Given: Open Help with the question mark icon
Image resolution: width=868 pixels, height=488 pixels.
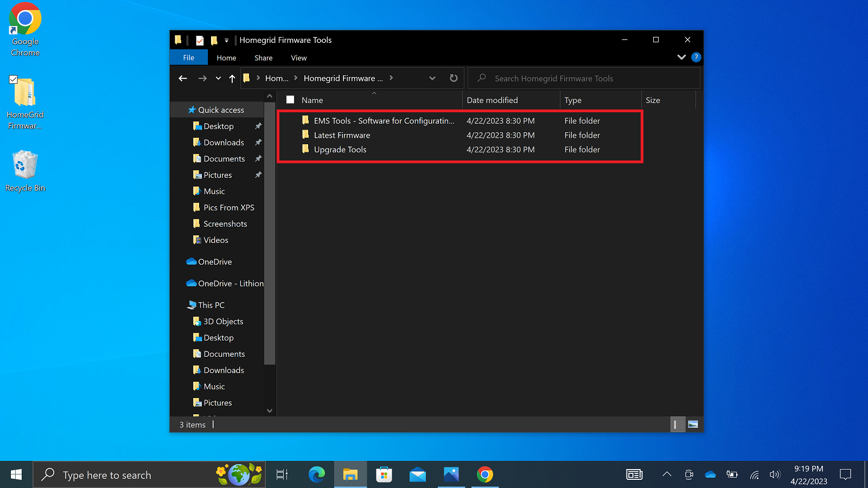Looking at the screenshot, I should click(696, 57).
